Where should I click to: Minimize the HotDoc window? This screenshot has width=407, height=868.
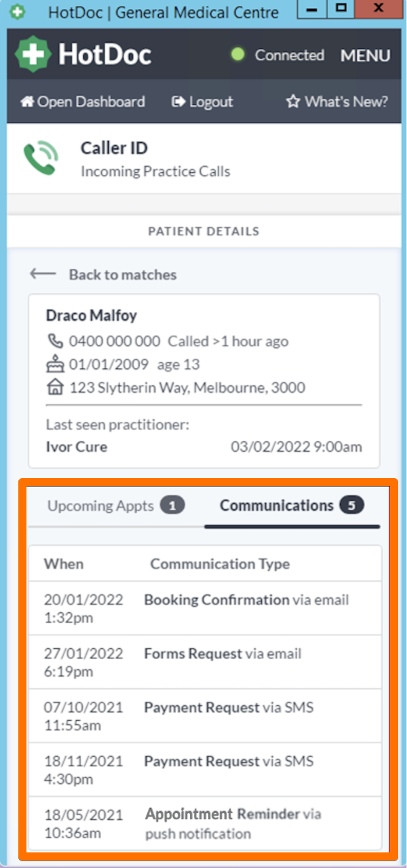click(312, 9)
